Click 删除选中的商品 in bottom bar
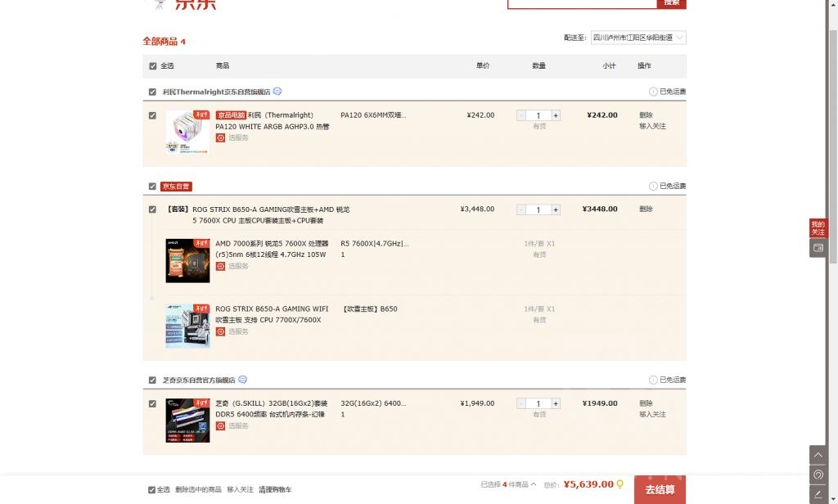The height and width of the screenshot is (504, 838). click(198, 489)
